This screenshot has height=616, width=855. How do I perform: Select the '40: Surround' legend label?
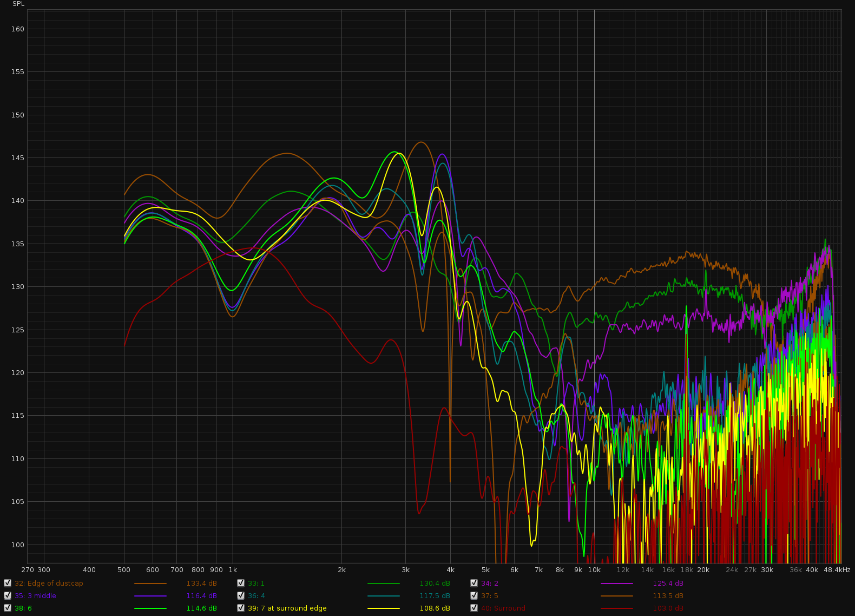[503, 608]
